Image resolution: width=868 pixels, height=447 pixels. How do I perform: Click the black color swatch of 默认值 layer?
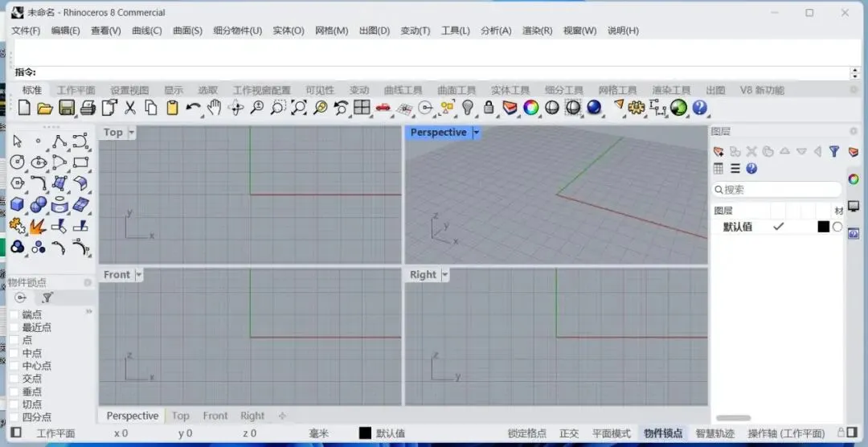tap(823, 227)
